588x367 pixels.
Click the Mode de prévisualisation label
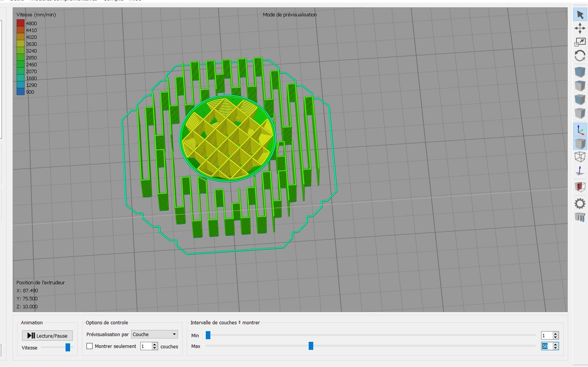pos(290,14)
